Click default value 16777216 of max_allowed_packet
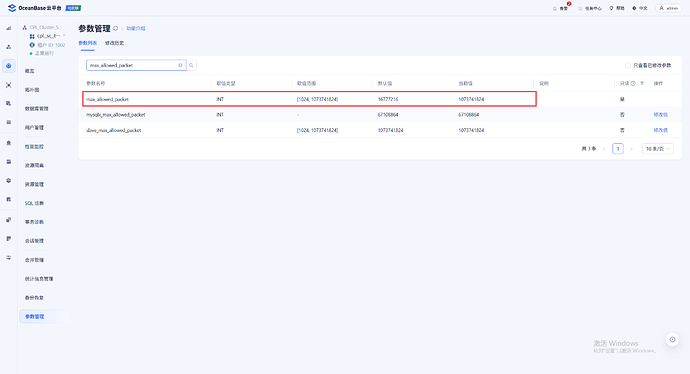Image resolution: width=690 pixels, height=374 pixels. coord(388,99)
